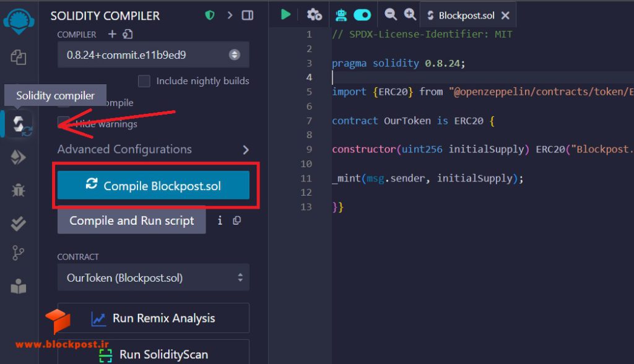Open the Debugger bug icon
The image size is (634, 364).
pos(18,189)
